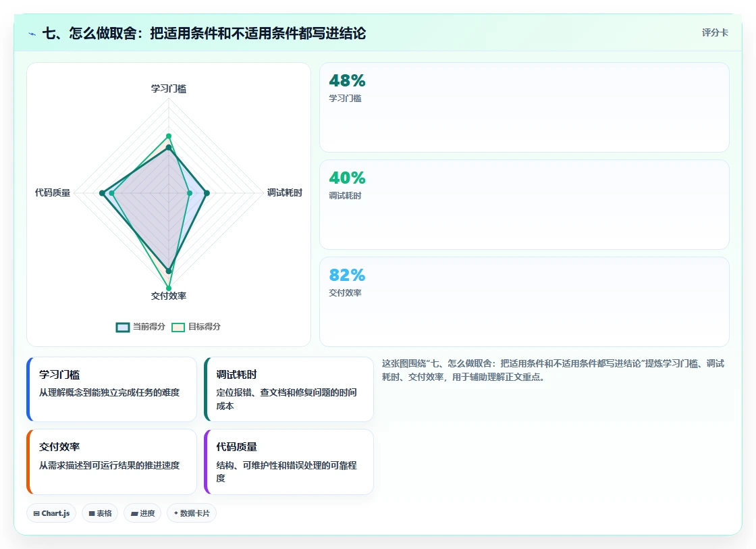Click the 交付效率 caption under 82%
756x549 pixels.
(x=345, y=292)
